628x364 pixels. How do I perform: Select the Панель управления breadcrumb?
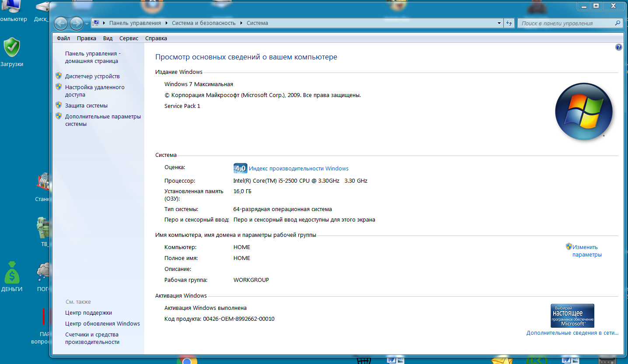point(135,23)
